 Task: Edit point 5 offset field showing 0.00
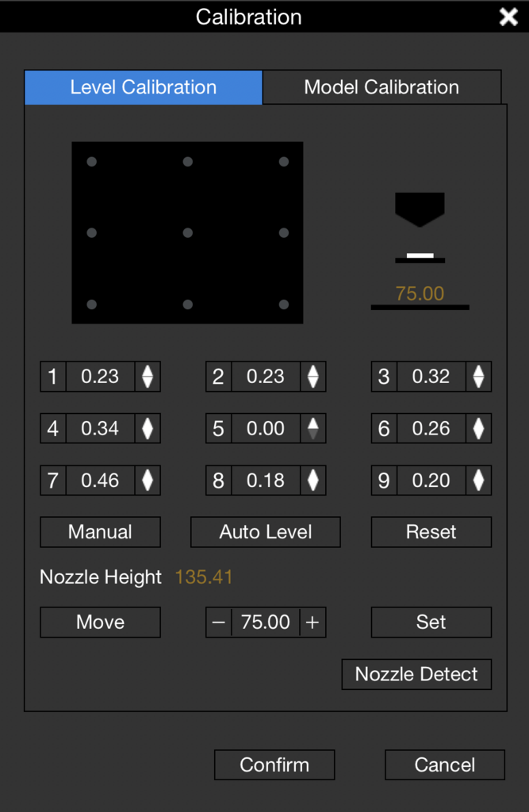[265, 428]
